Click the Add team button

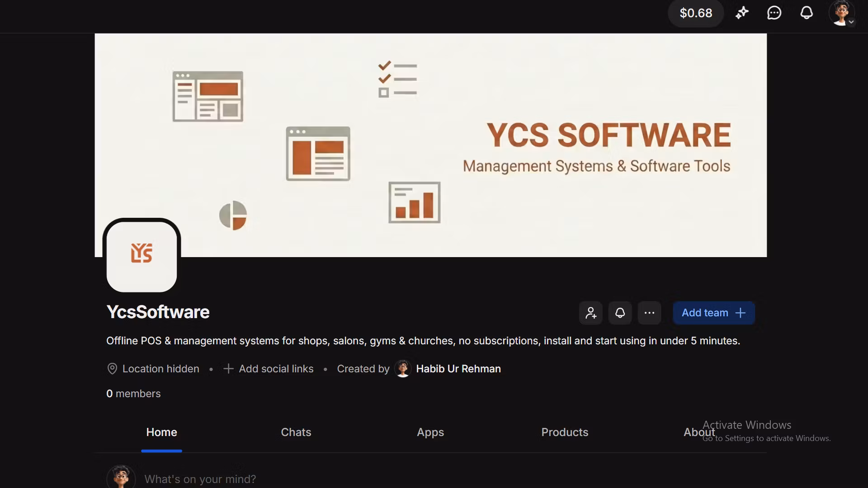pos(714,313)
